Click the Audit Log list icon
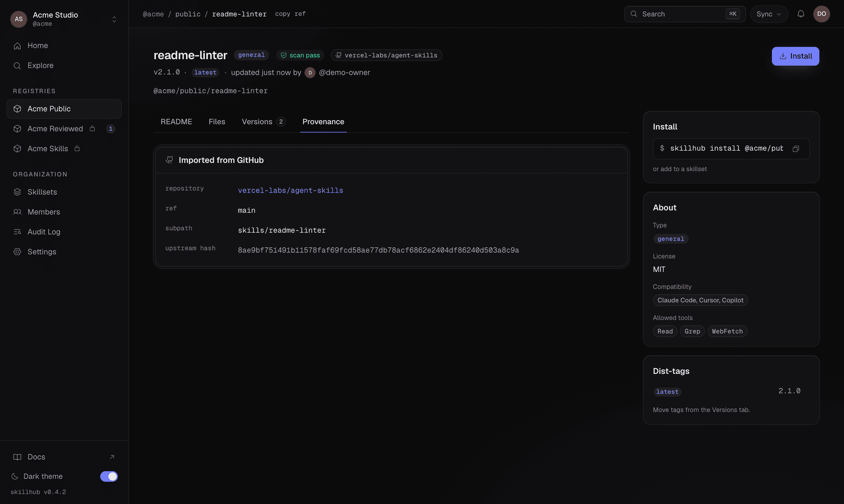The image size is (844, 504). tap(17, 232)
